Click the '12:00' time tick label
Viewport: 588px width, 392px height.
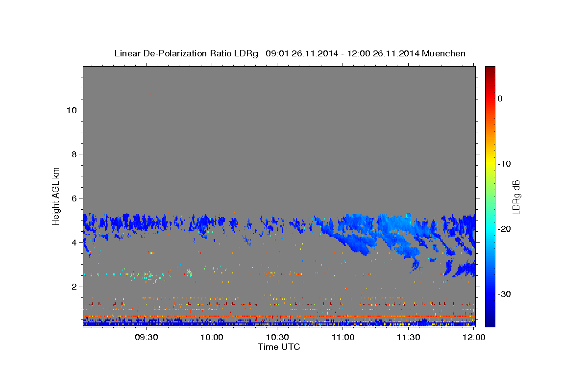[474, 337]
